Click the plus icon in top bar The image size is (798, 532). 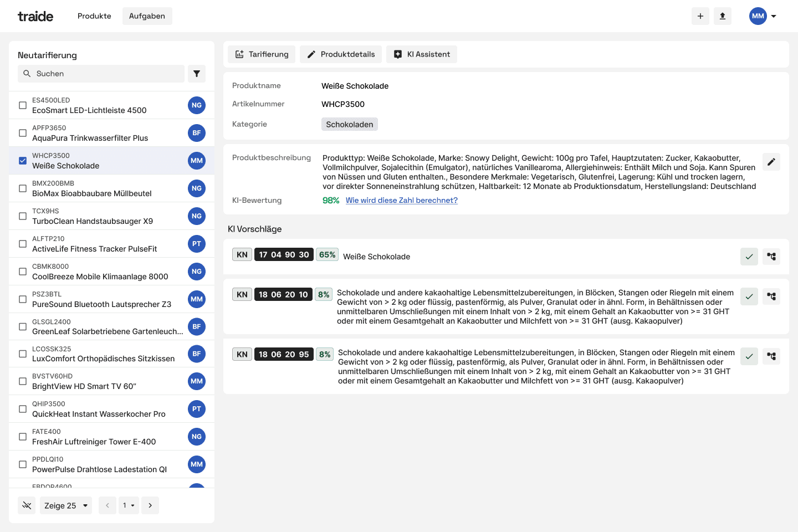click(700, 16)
